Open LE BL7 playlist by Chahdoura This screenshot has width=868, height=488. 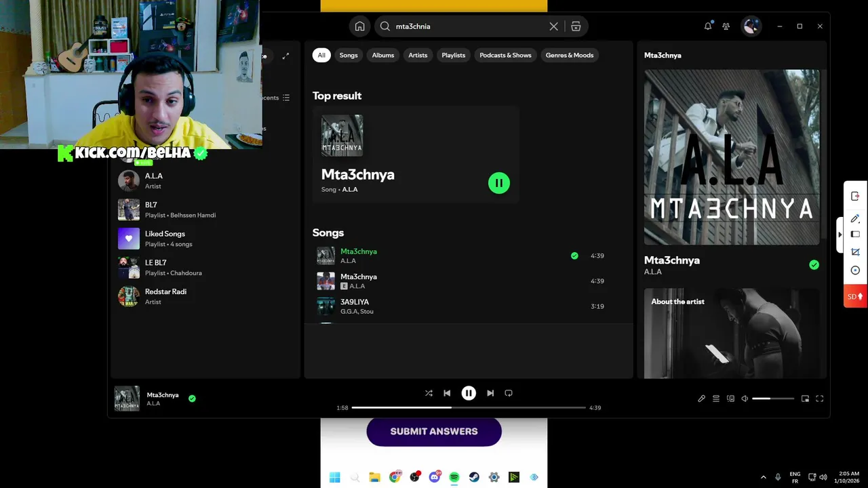tap(205, 268)
